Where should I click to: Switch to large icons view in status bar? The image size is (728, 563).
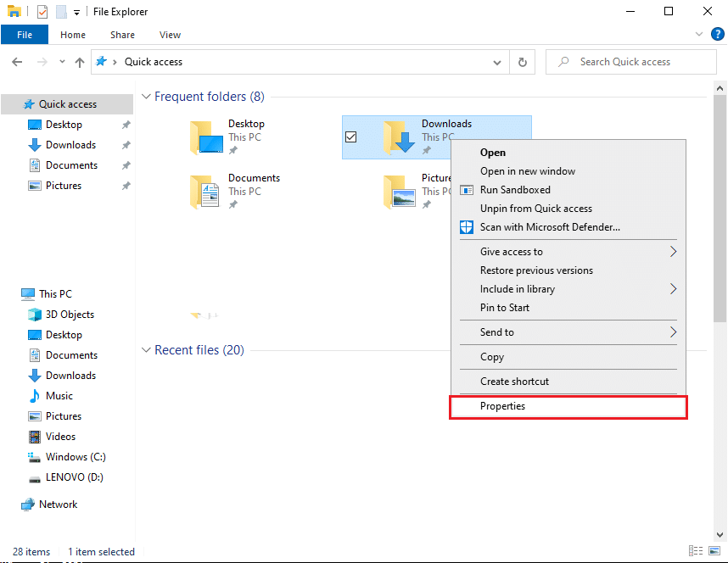coord(713,551)
